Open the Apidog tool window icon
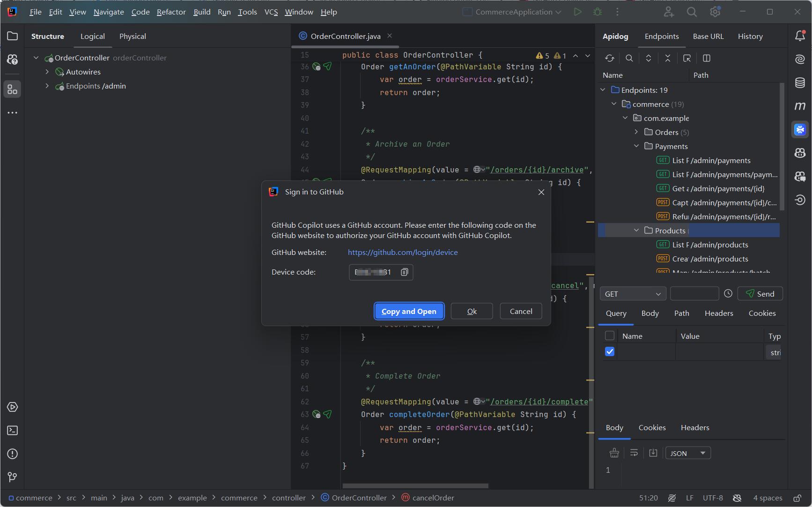Screen dimensions: 812x507 pos(800,129)
